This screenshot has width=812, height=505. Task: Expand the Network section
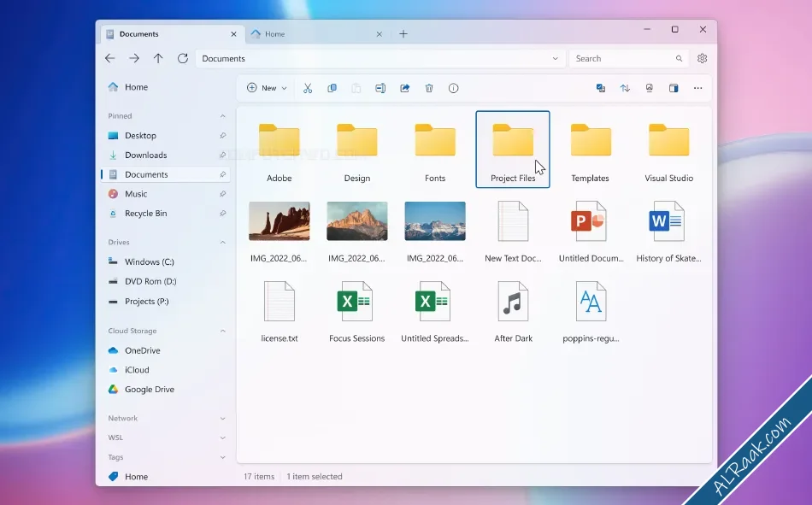point(223,419)
